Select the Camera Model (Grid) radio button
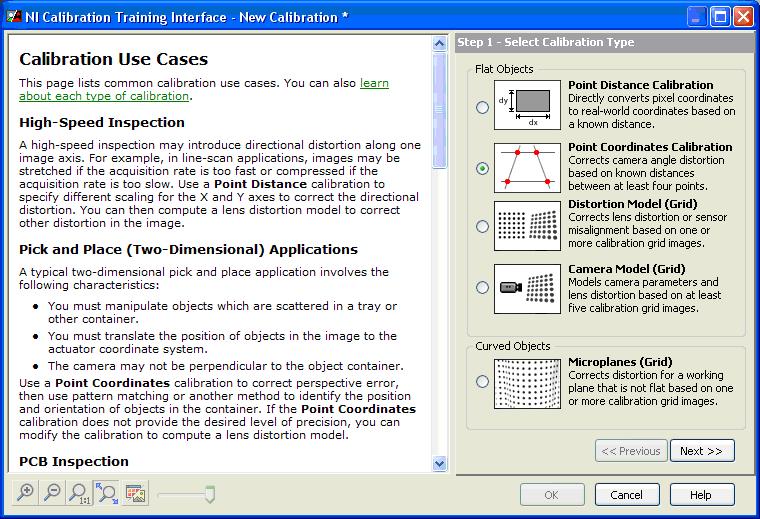The width and height of the screenshot is (760, 519). tap(482, 287)
